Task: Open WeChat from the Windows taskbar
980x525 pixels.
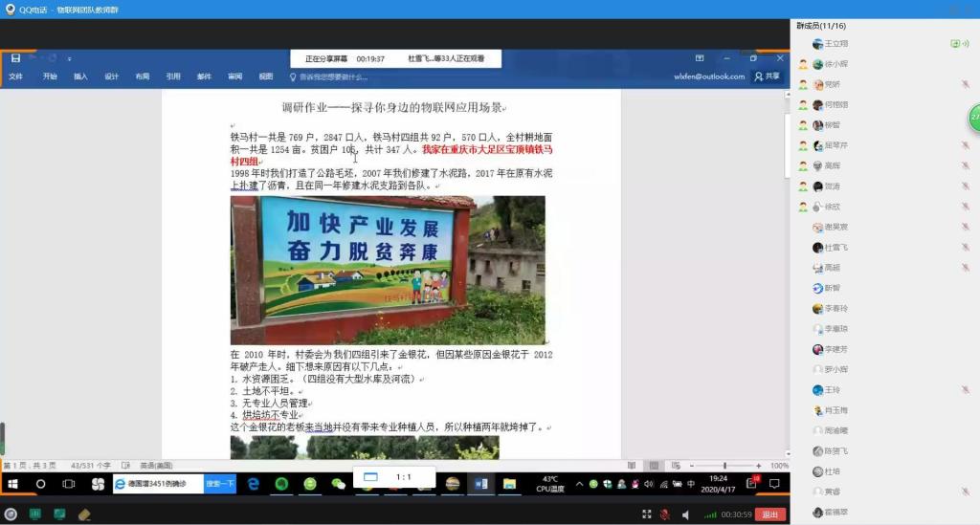Action: point(338,484)
